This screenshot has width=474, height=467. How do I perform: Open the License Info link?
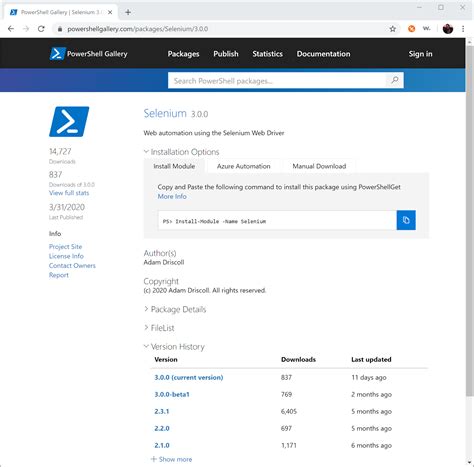pos(66,256)
